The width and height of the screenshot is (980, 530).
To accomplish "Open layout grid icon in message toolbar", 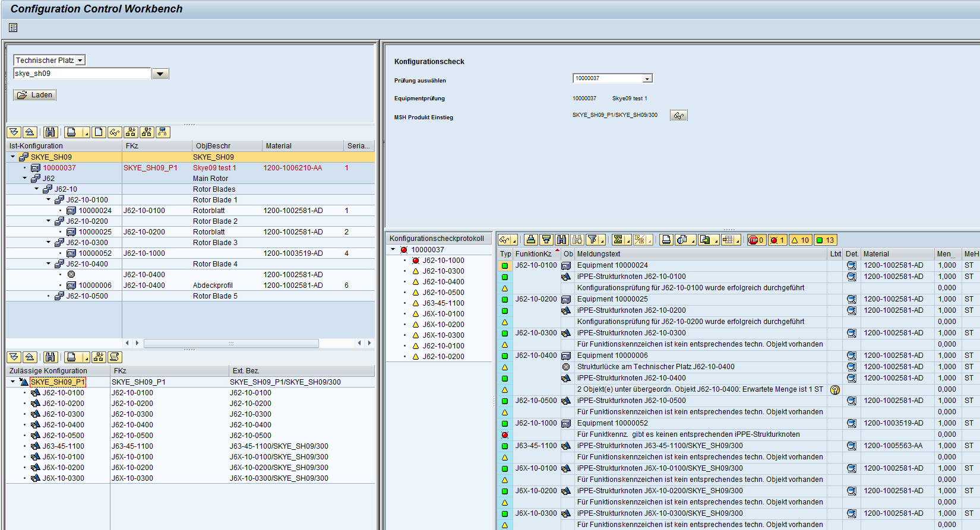I will 728,240.
